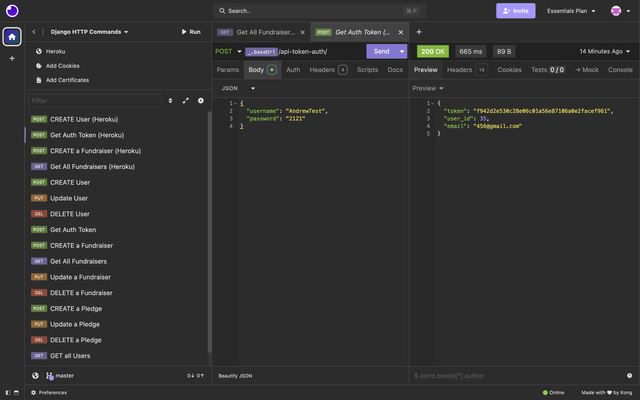Image resolution: width=640 pixels, height=400 pixels.
Task: Click the Search field at top
Action: [x=319, y=11]
